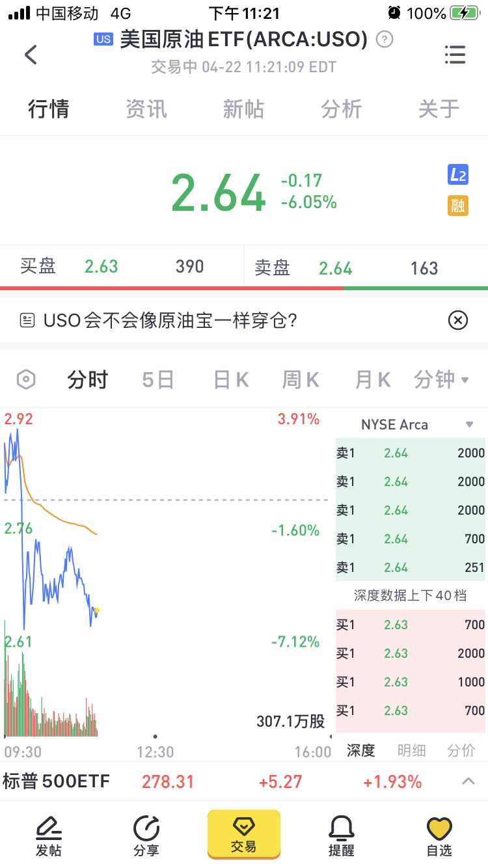Expand the 分钟 interval dropdown

tap(442, 379)
